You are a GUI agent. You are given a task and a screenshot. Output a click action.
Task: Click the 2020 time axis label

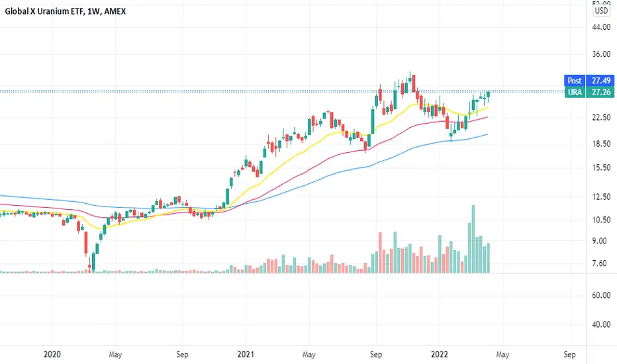(52, 354)
